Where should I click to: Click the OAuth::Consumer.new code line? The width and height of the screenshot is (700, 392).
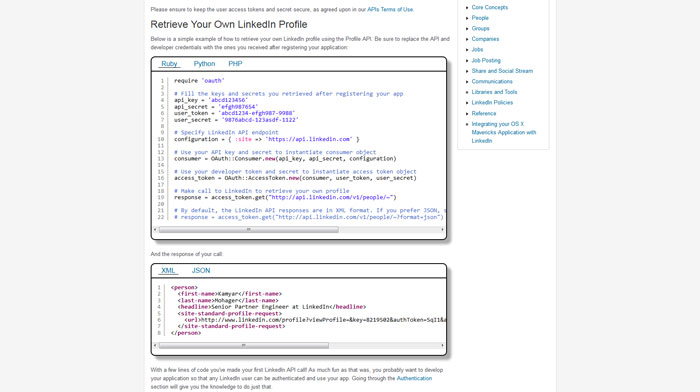point(285,159)
